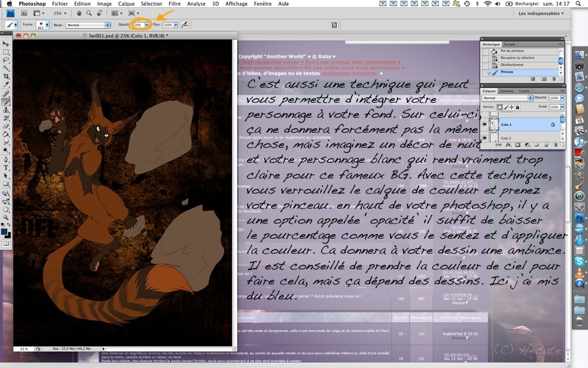The image size is (588, 368).
Task: Select the Désélectionner history state
Action: tap(523, 65)
